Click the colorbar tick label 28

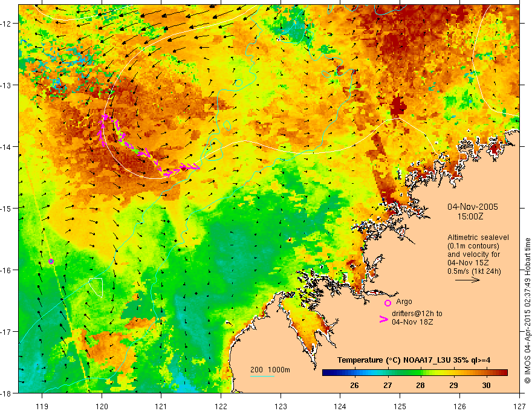click(420, 385)
